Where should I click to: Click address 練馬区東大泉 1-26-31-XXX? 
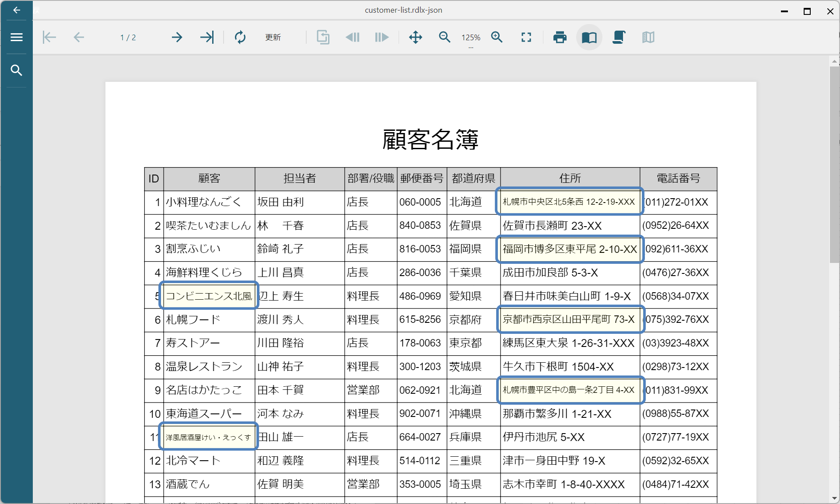point(568,343)
